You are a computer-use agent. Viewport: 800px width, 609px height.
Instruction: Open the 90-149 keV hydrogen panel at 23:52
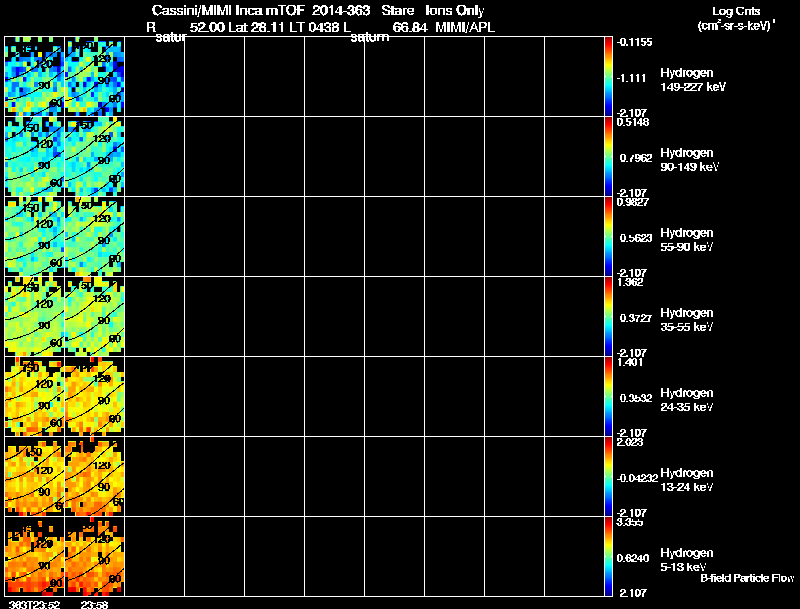coord(35,157)
